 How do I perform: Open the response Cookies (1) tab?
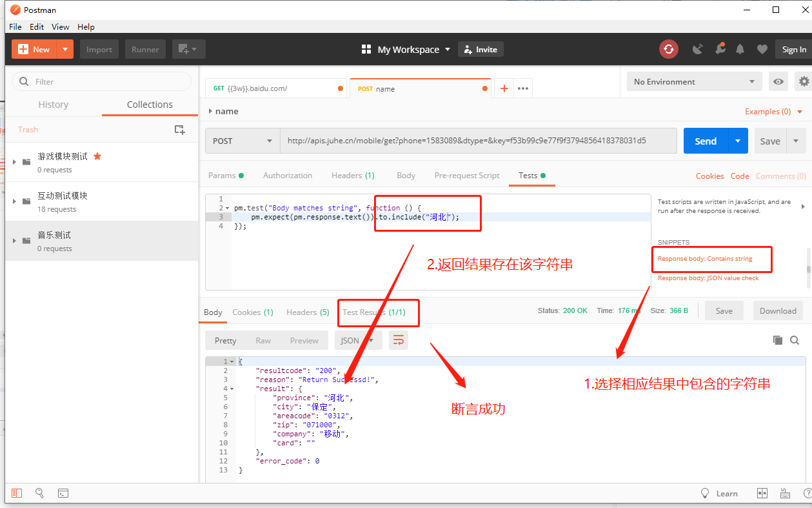(253, 312)
